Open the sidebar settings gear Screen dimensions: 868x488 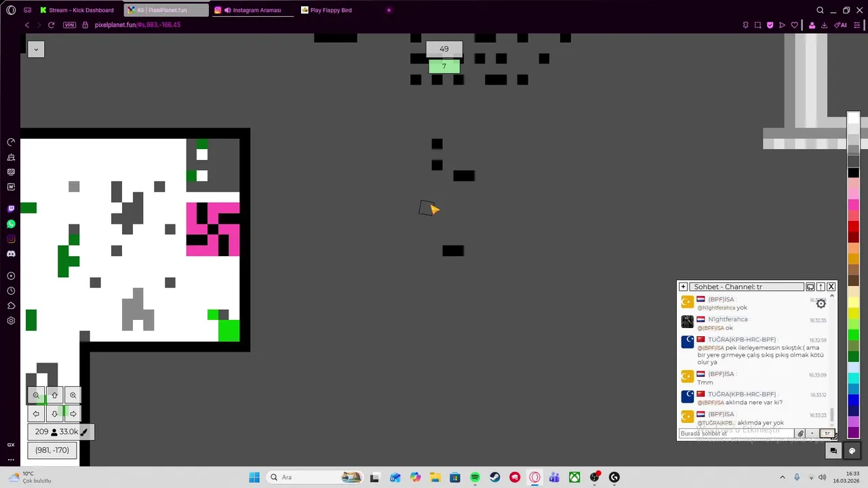pos(11,321)
